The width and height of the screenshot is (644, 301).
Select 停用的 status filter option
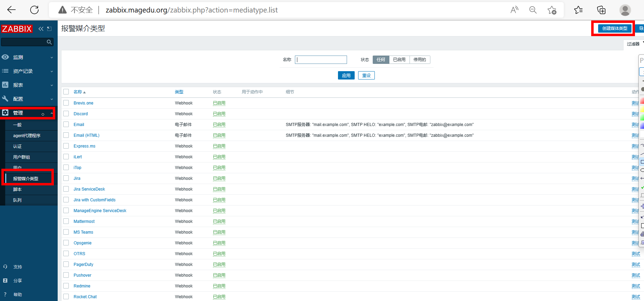point(420,60)
